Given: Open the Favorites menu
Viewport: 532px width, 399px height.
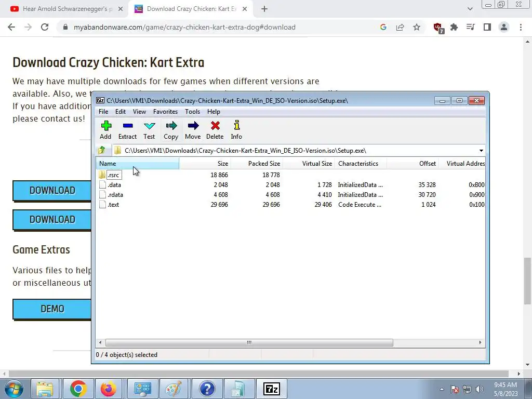Looking at the screenshot, I should click(x=165, y=112).
